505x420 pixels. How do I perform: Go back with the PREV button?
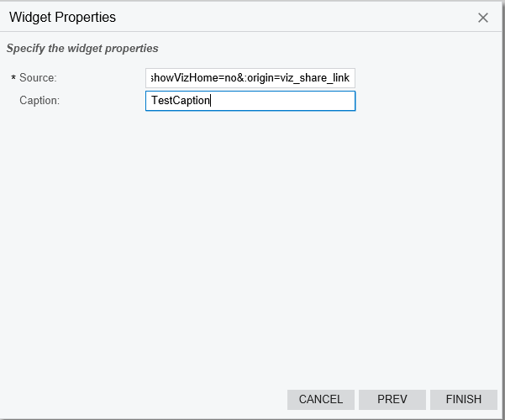(392, 400)
